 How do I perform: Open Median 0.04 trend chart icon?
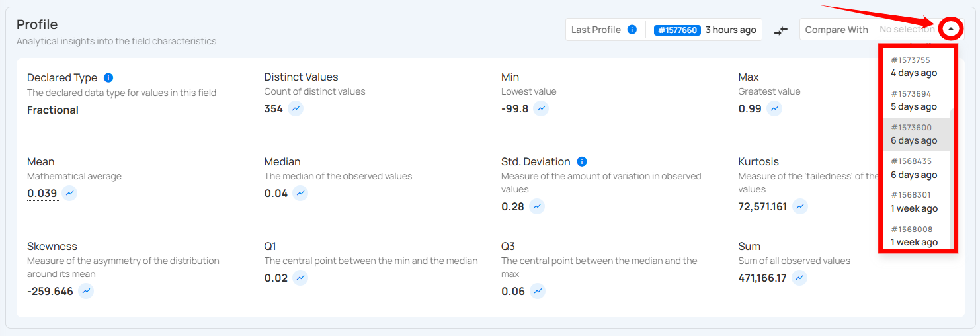point(300,193)
